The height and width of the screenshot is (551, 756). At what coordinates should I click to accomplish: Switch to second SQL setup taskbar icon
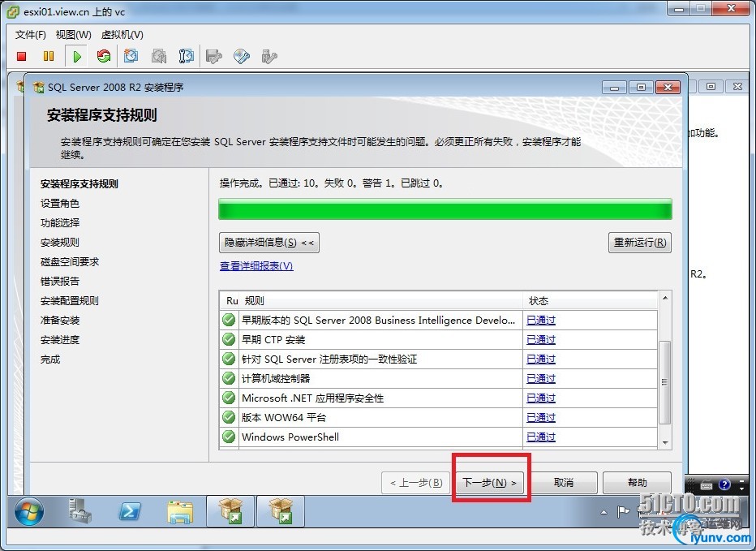[x=281, y=511]
